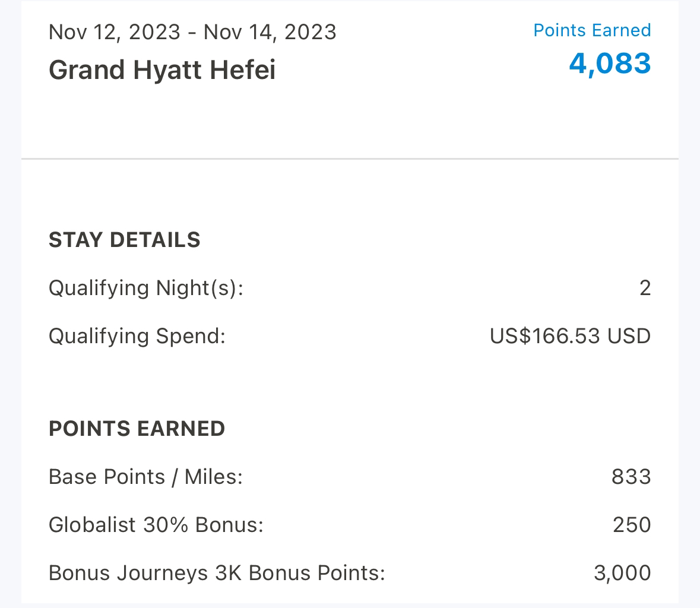Click the qualifying nights value 2
Viewport: 700px width, 608px height.
(x=645, y=288)
